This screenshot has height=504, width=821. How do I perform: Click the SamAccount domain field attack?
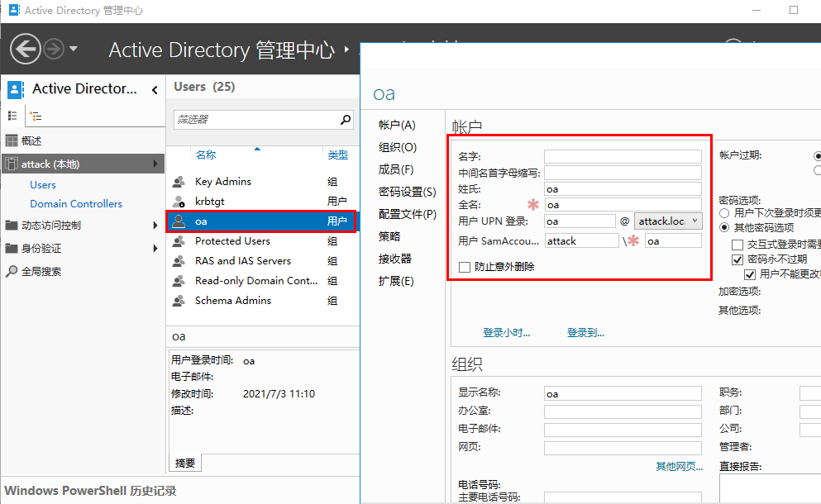coord(581,241)
